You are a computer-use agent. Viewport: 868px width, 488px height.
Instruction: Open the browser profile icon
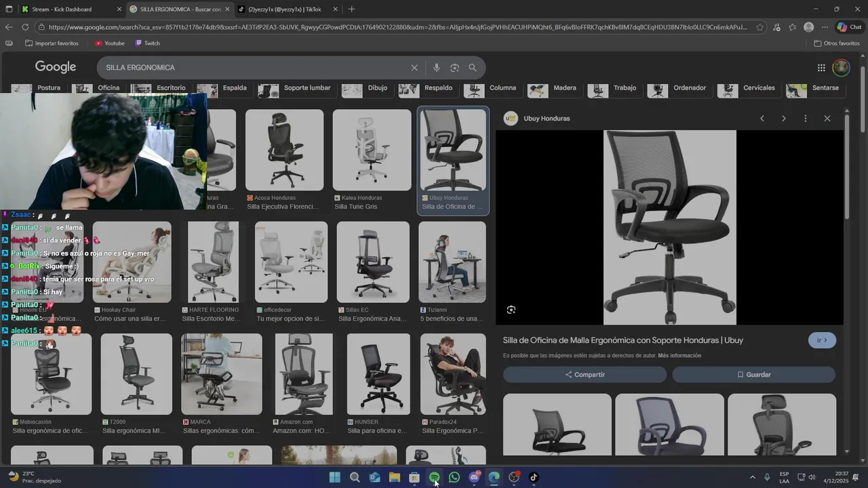point(808,27)
